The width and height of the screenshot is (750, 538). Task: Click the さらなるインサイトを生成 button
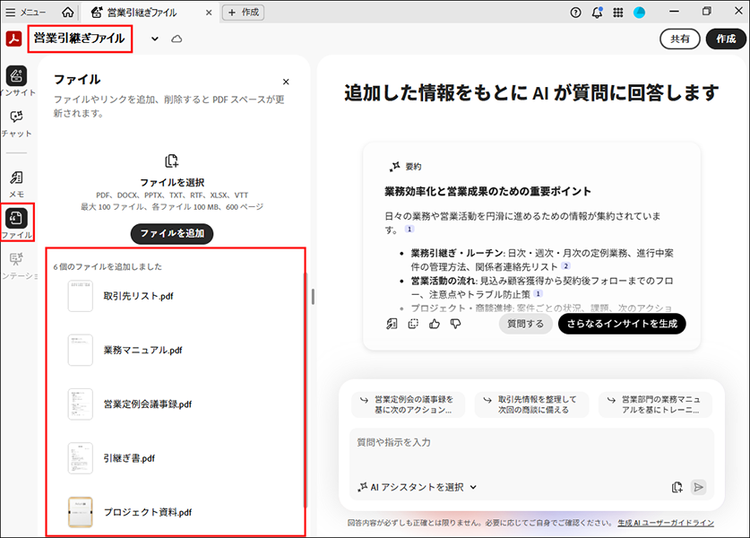coord(621,324)
